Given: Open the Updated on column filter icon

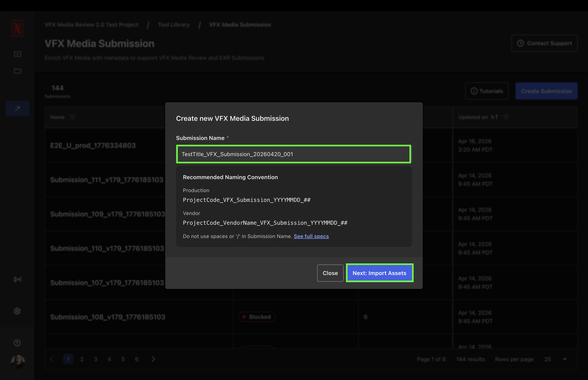Looking at the screenshot, I should 506,117.
